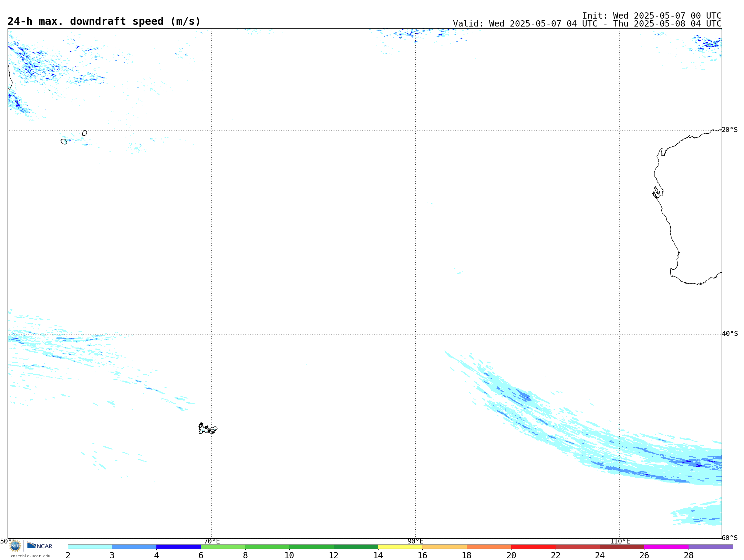744x560 pixels.
Task: Click the Mauritius island outline on map
Action: tap(84, 133)
